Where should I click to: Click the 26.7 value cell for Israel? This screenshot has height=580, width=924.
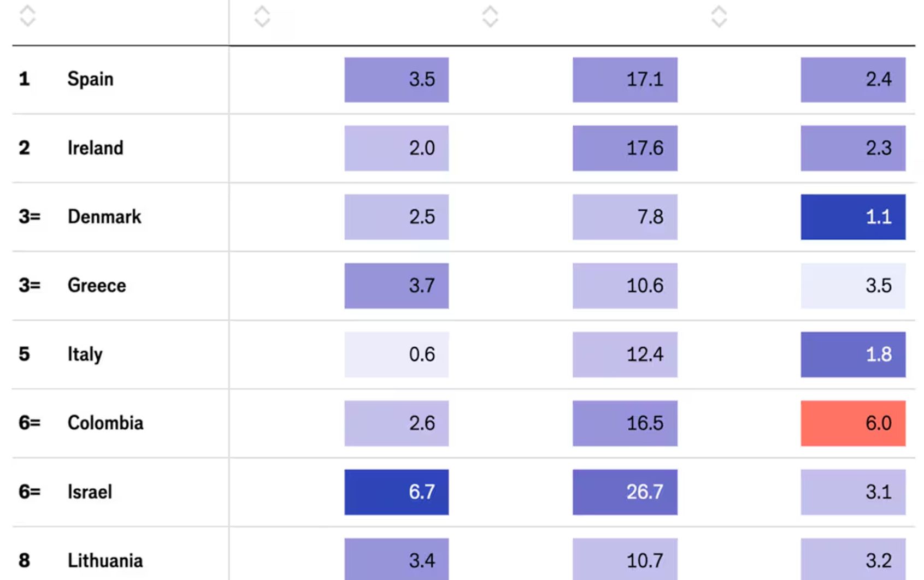(625, 492)
